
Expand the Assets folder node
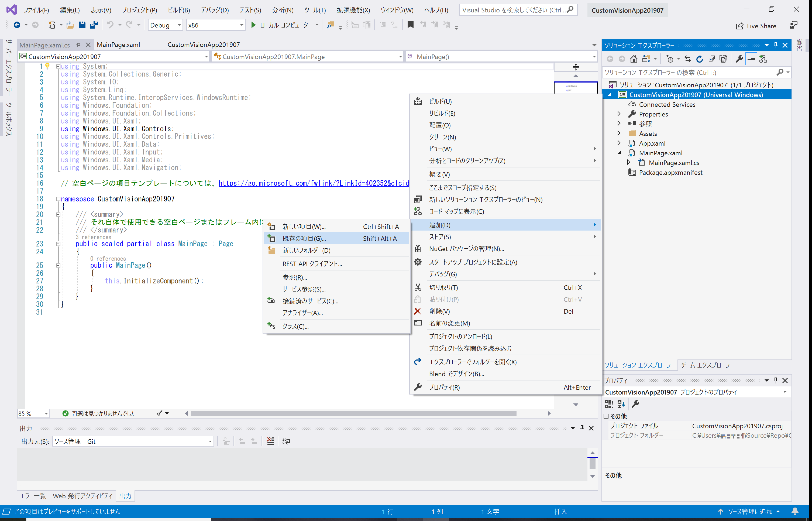(x=618, y=133)
